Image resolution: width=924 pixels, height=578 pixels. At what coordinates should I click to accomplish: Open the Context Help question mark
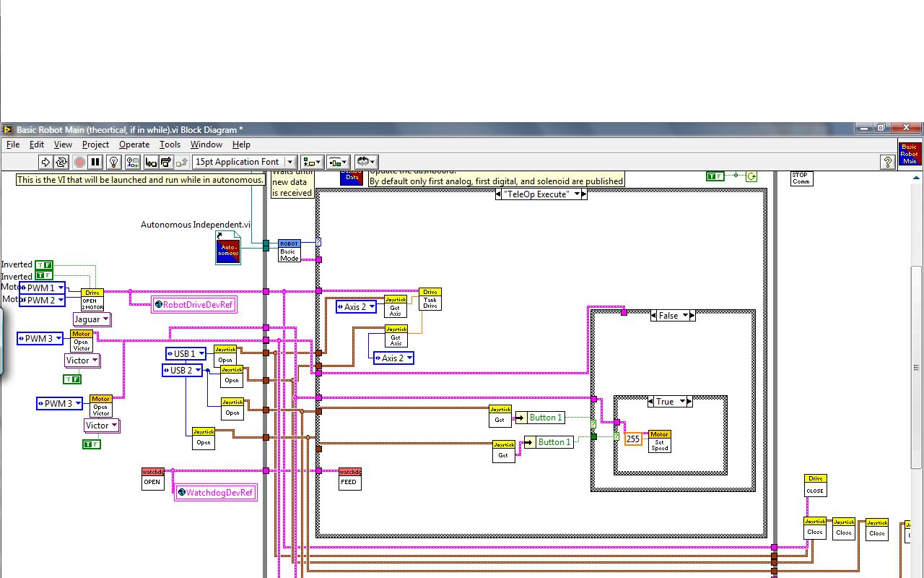tap(888, 162)
